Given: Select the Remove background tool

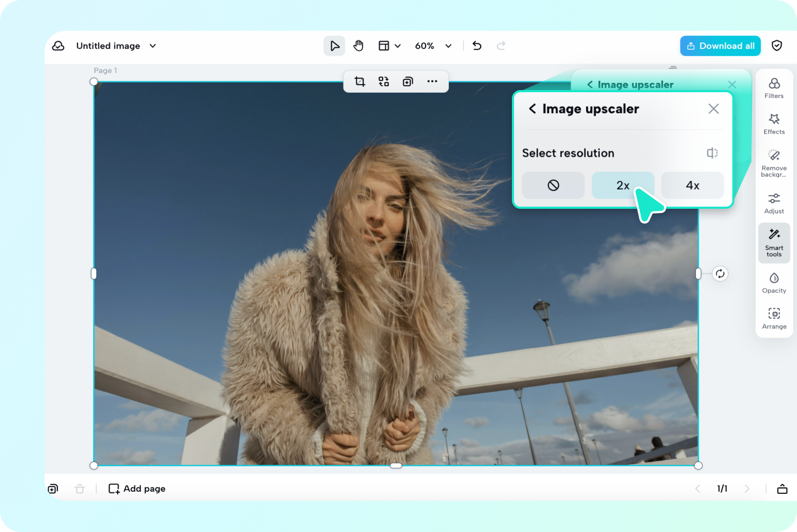Looking at the screenshot, I should pos(774,162).
